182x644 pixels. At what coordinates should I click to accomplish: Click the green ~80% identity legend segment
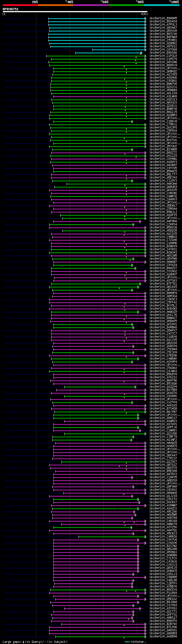(x=126, y=5)
